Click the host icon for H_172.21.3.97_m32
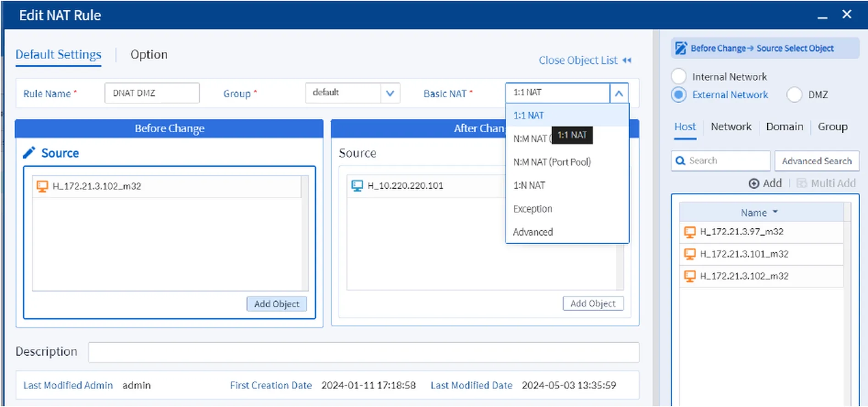 pyautogui.click(x=690, y=232)
